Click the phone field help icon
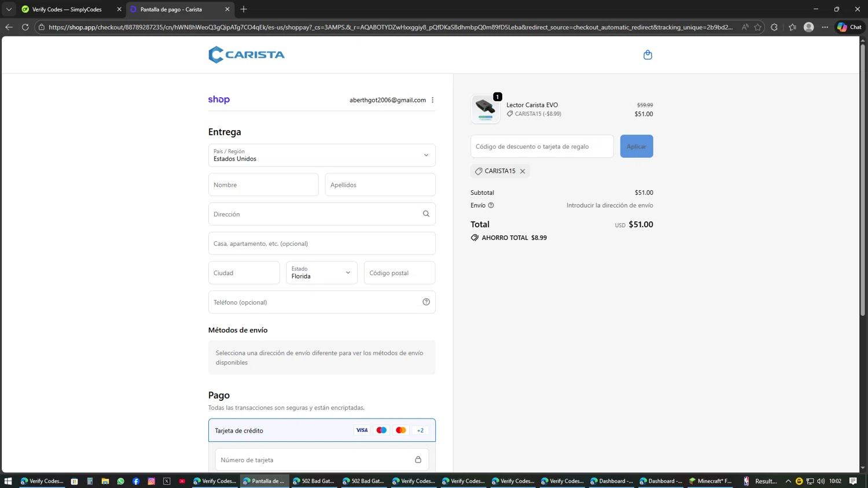This screenshot has width=868, height=488. 426,302
